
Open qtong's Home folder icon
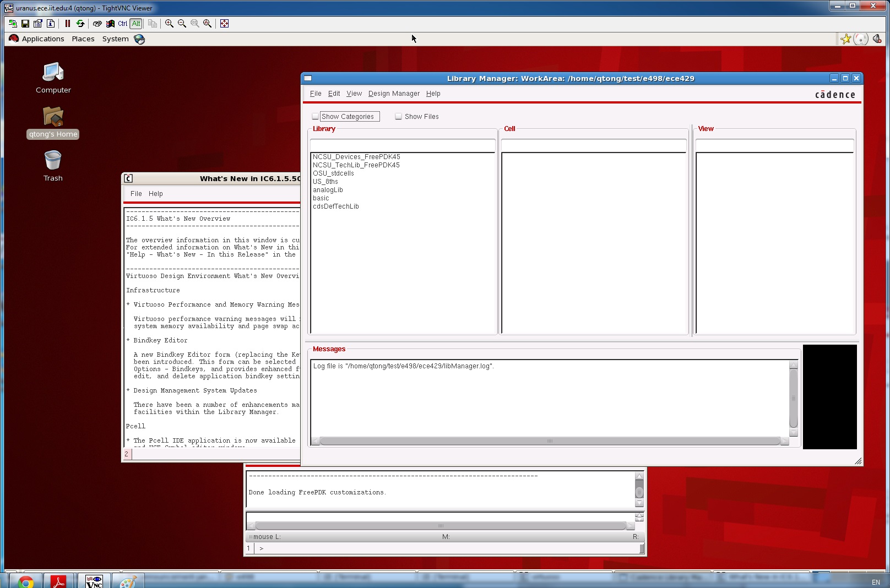[53, 122]
